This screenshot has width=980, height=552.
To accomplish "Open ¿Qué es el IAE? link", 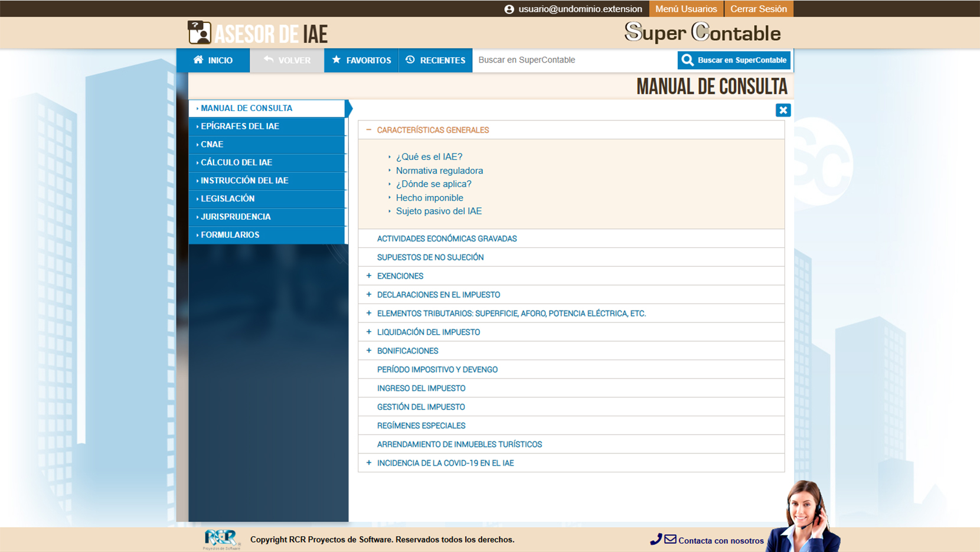I will pyautogui.click(x=429, y=156).
